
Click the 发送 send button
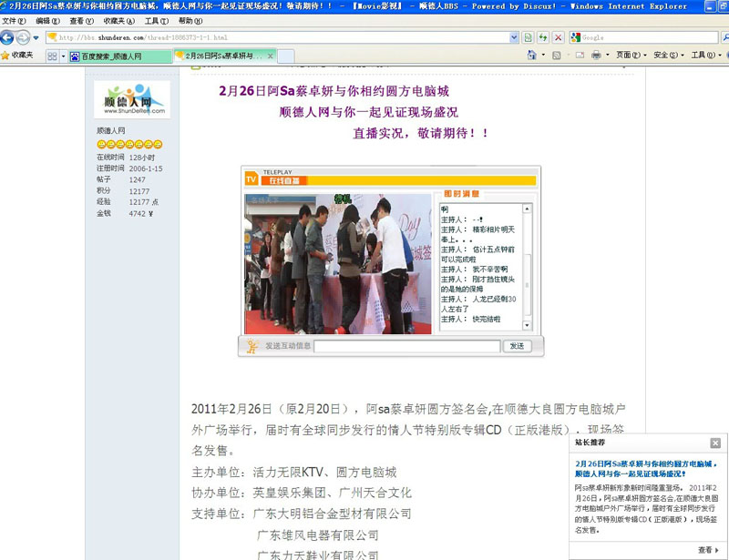pyautogui.click(x=517, y=346)
